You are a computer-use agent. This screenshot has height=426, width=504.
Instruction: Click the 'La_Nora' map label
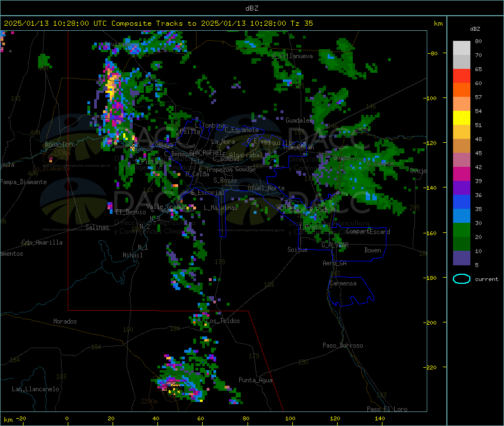[223, 142]
